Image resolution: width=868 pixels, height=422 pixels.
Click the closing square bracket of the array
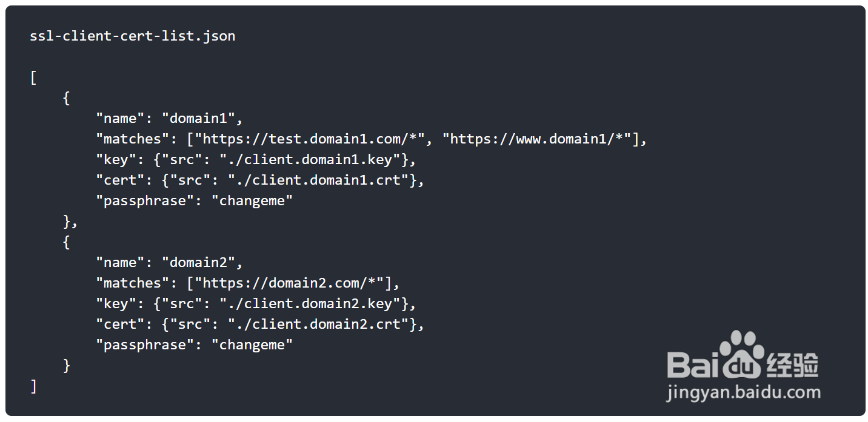33,386
